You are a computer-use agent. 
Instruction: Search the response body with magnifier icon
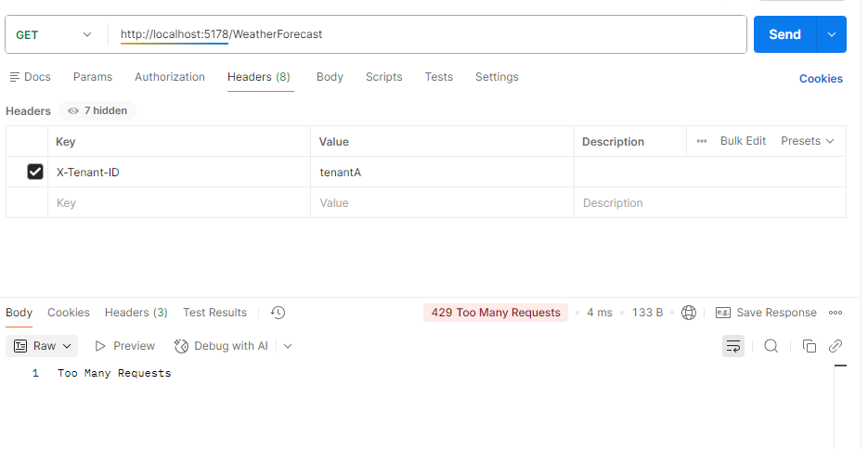pyautogui.click(x=771, y=346)
